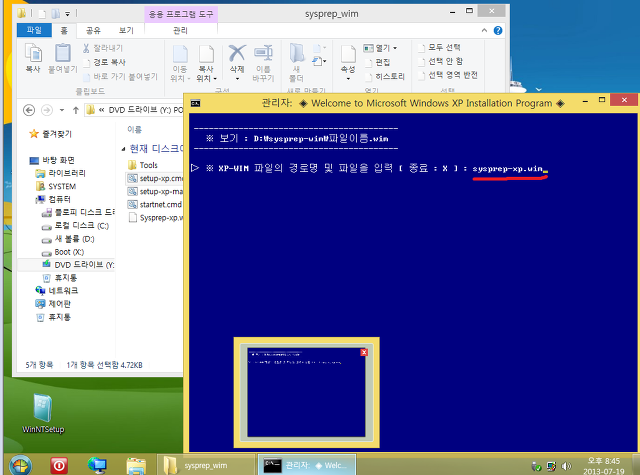Select New Volume (D:) in navigation tree
640x475 pixels.
pyautogui.click(x=68, y=239)
